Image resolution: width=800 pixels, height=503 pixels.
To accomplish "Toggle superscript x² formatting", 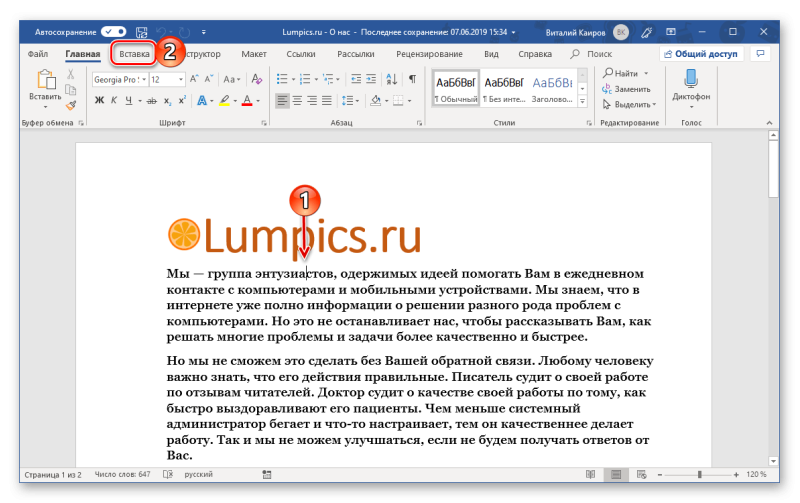I will tap(182, 100).
